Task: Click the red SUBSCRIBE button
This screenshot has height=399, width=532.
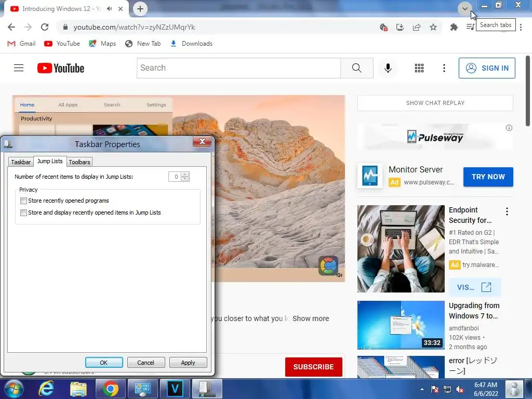Action: (x=313, y=367)
